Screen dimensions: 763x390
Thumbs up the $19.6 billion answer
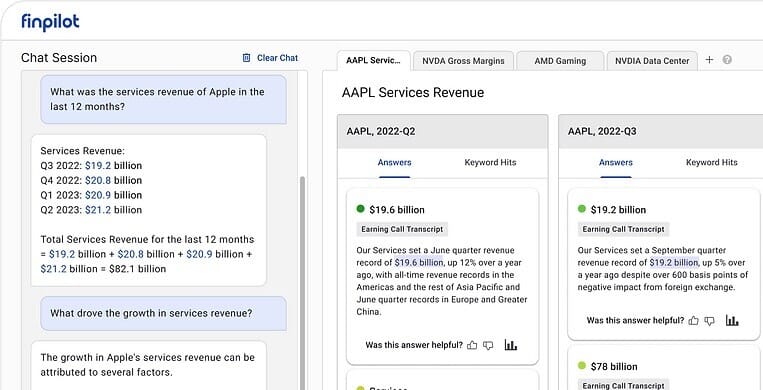tap(472, 345)
